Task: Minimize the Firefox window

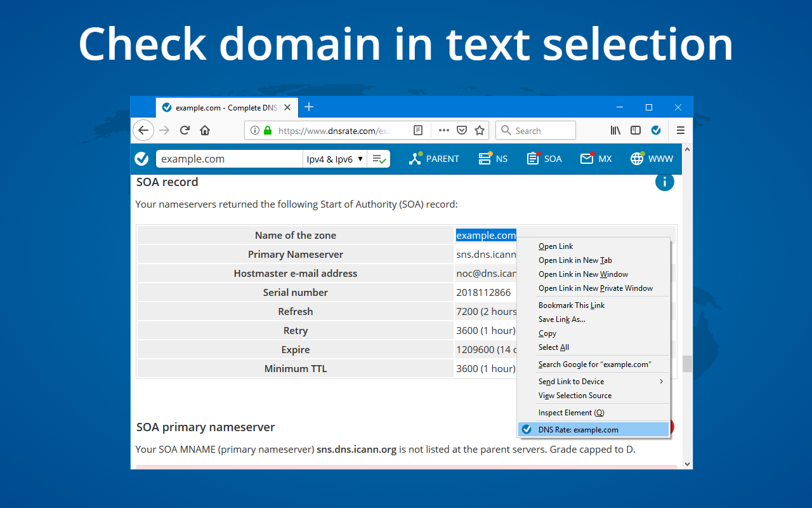Action: [x=620, y=107]
